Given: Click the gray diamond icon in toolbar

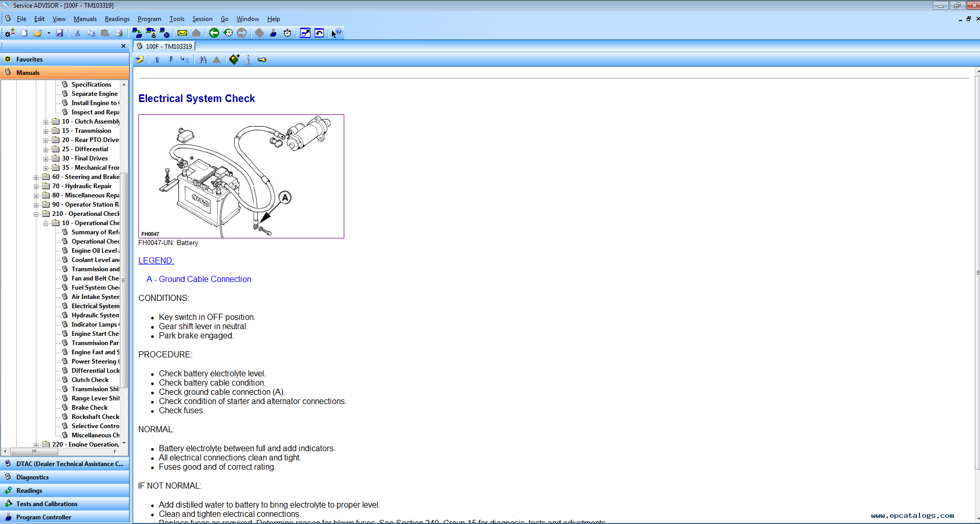Looking at the screenshot, I should (x=260, y=33).
